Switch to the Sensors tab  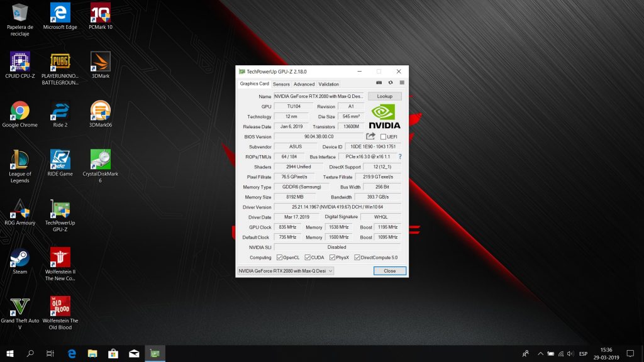pyautogui.click(x=281, y=84)
